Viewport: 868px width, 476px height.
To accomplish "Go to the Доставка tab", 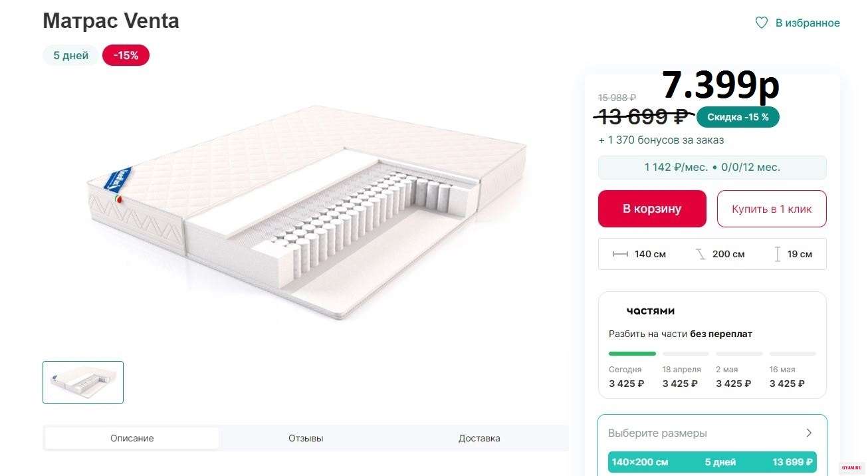I will click(479, 438).
